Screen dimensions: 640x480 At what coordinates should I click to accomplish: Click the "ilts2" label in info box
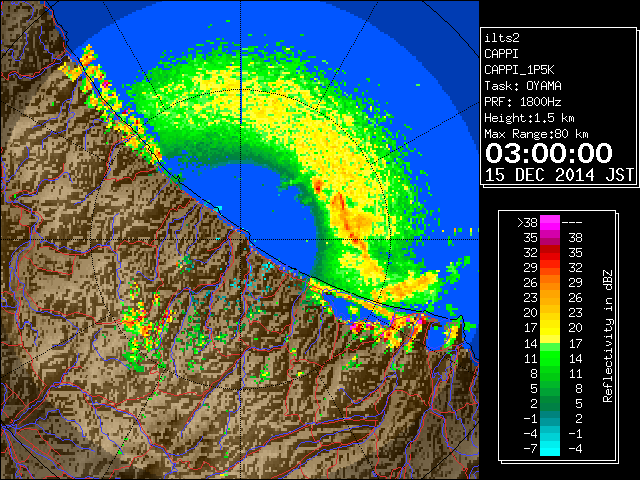pos(502,38)
